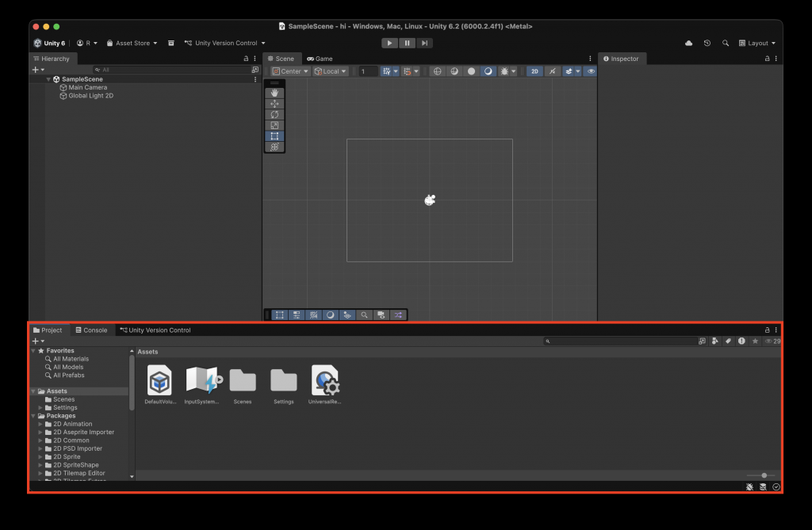Viewport: 812px width, 530px height.
Task: Click the save search star icon
Action: pos(755,341)
